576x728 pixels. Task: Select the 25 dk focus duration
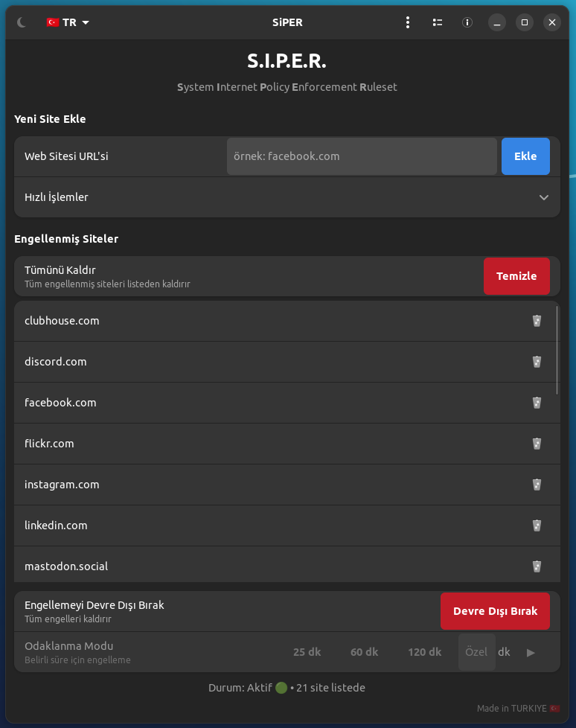307,652
